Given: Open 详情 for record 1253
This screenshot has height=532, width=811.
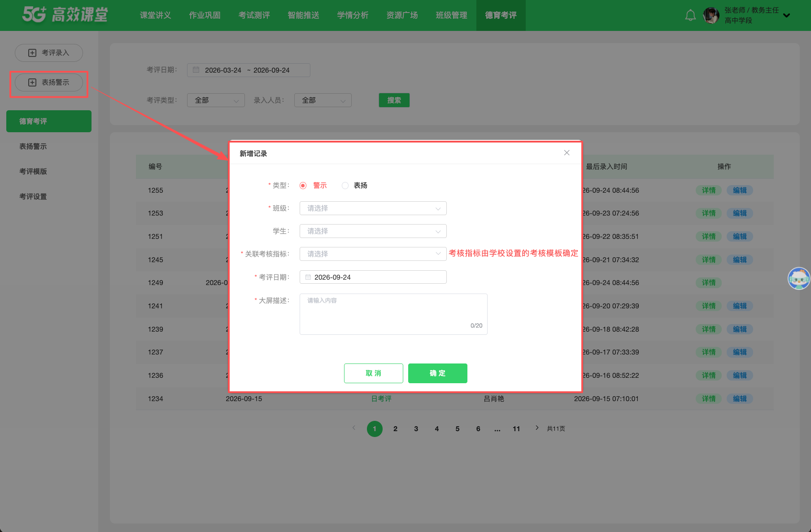Looking at the screenshot, I should pyautogui.click(x=709, y=213).
